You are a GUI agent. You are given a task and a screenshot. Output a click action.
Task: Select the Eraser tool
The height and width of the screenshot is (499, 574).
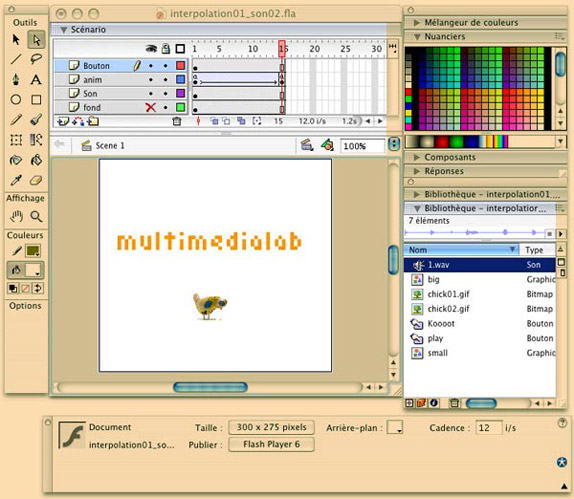tap(36, 180)
